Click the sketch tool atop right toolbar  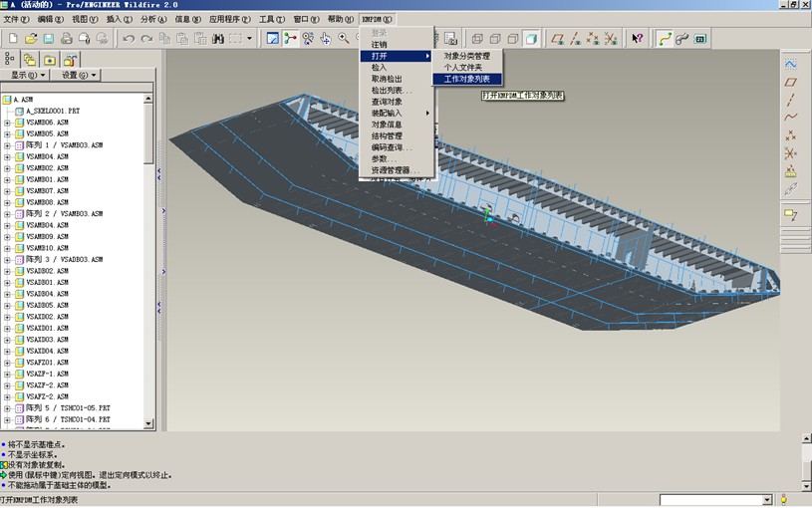tap(791, 65)
